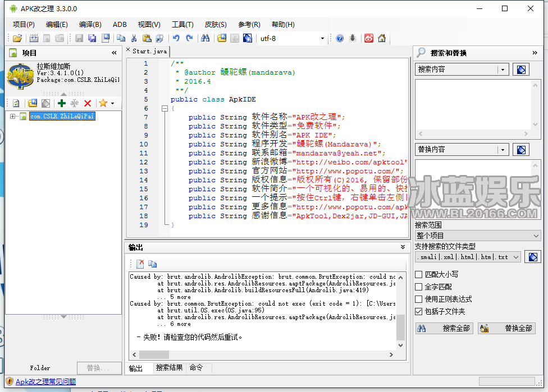Collapse the 输出 panel with chevron
The width and height of the screenshot is (548, 392).
coord(403,247)
